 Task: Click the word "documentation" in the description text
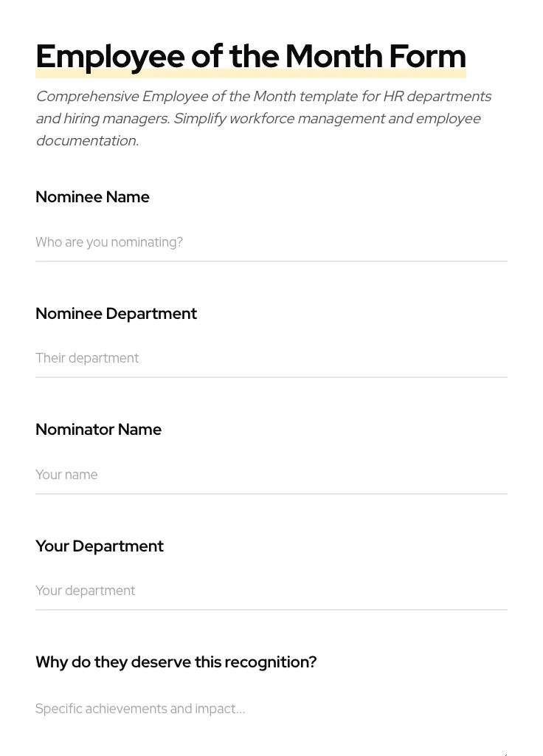[86, 140]
